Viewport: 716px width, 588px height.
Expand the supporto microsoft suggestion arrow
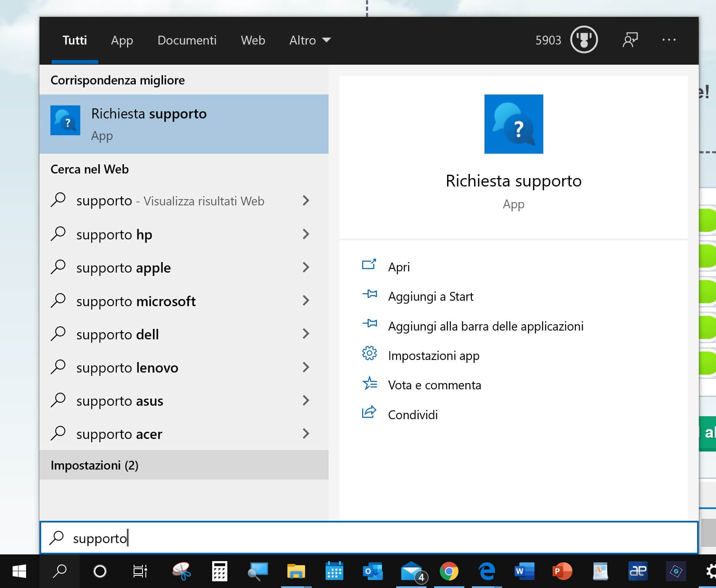[x=306, y=301]
